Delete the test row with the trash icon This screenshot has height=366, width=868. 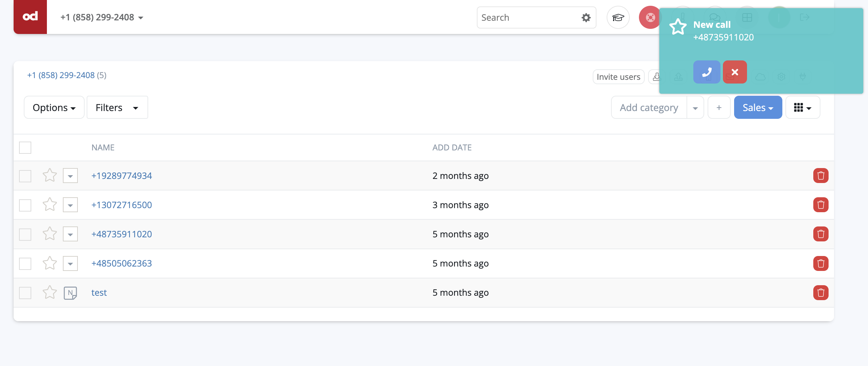[820, 293]
